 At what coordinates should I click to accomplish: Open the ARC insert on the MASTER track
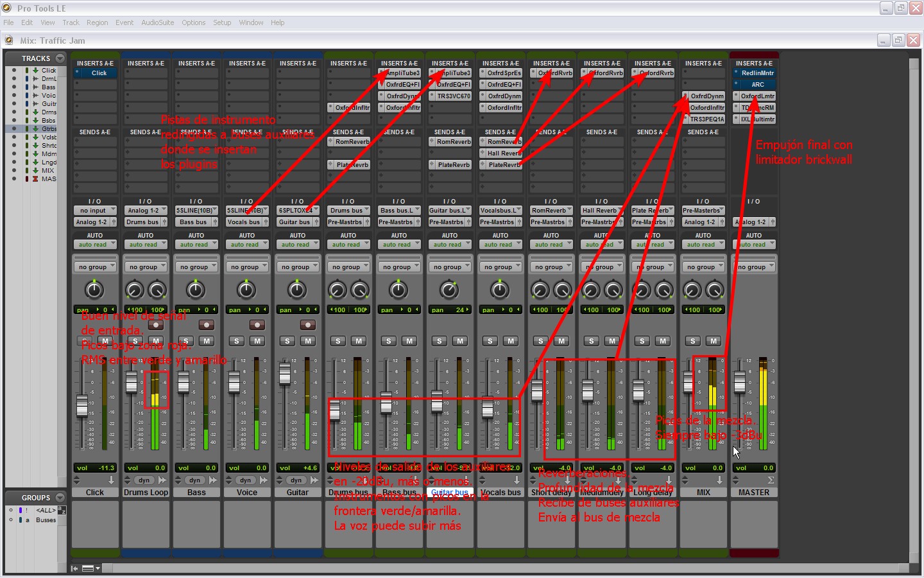(754, 85)
